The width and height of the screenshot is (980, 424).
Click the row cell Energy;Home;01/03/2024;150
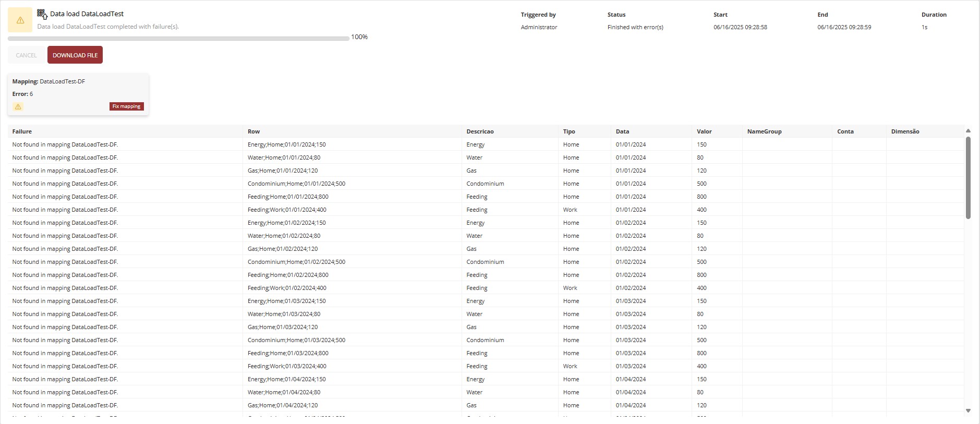[x=353, y=301]
